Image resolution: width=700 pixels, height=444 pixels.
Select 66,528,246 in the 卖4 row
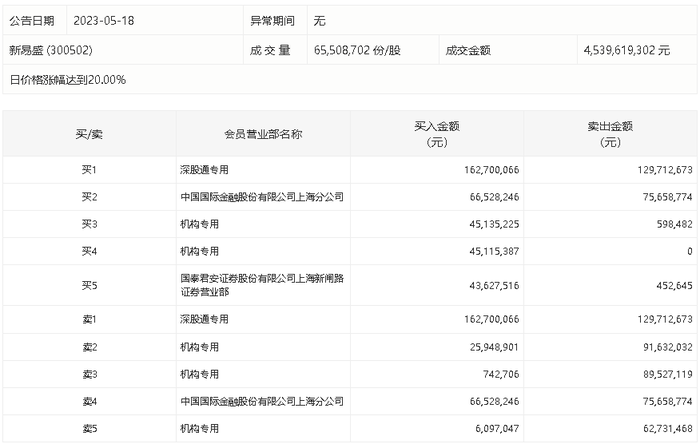coord(494,401)
